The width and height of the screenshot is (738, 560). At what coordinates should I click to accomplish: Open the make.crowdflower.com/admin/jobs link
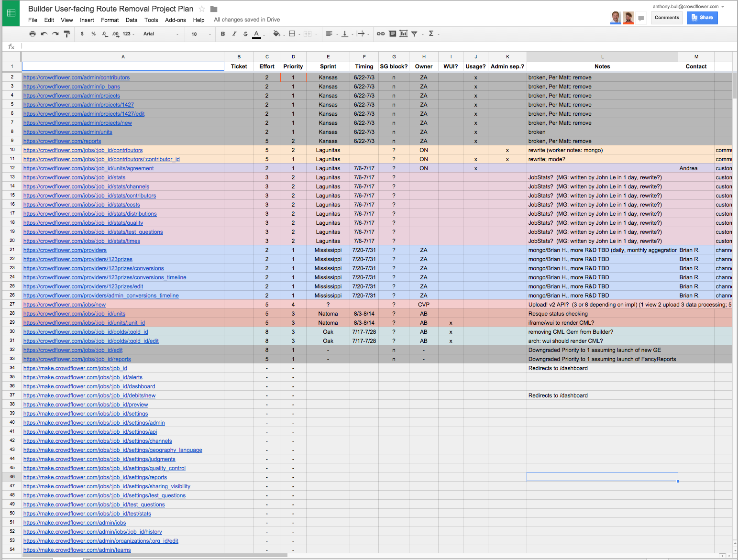click(x=75, y=523)
